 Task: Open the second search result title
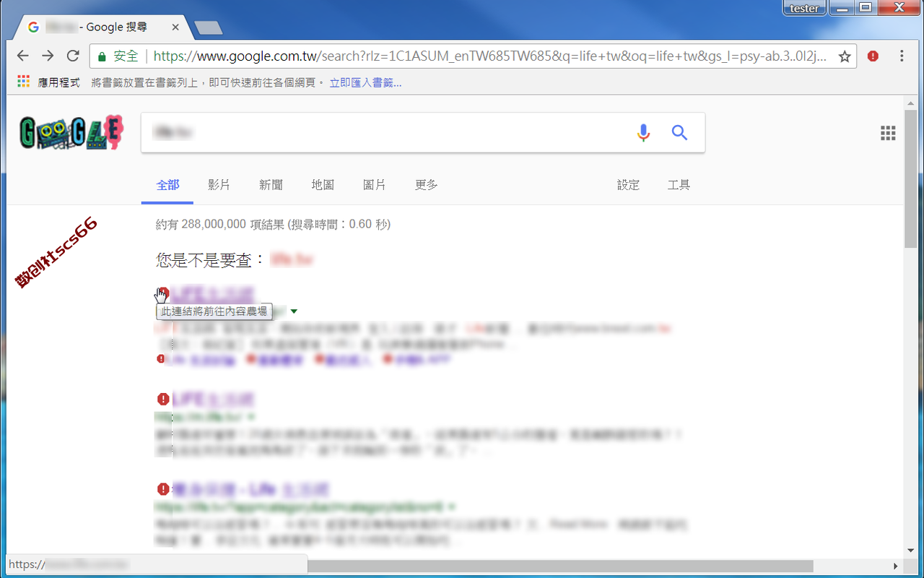(212, 399)
